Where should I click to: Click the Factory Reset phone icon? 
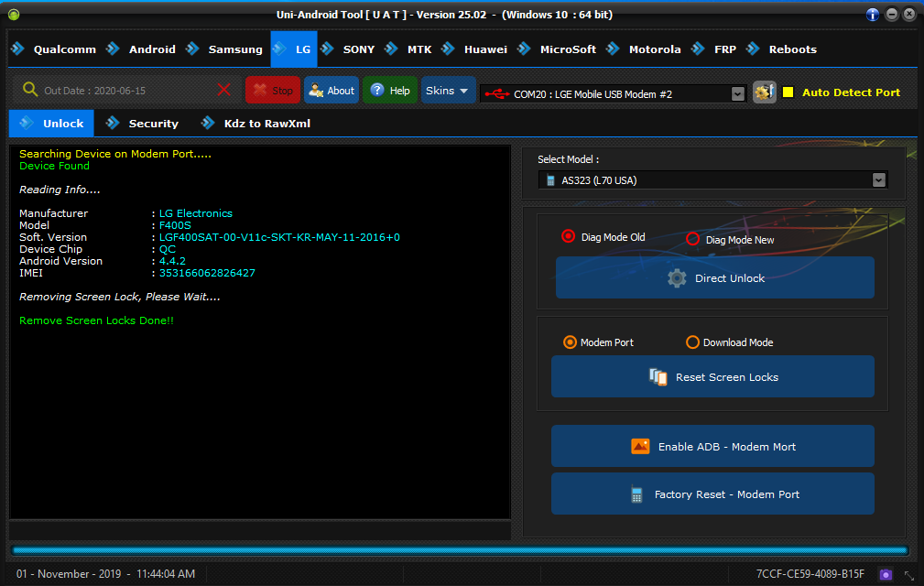point(636,494)
